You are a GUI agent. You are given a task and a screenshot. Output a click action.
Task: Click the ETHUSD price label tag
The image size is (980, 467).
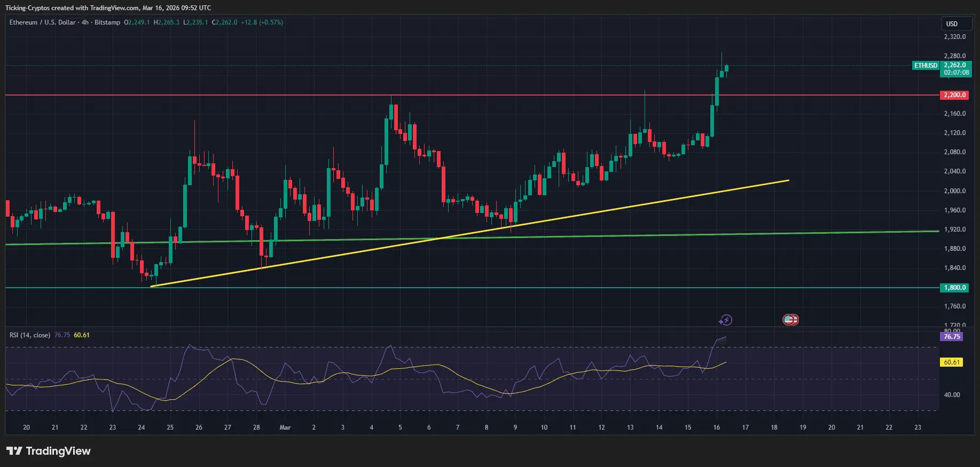pos(926,66)
